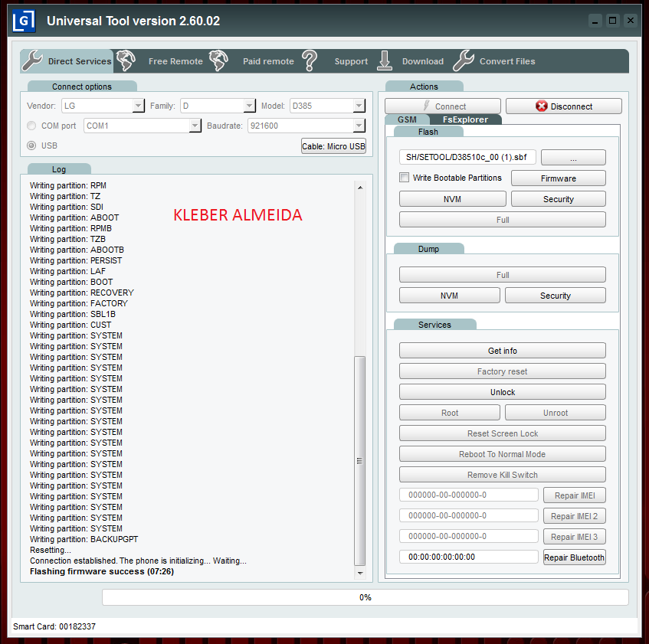The height and width of the screenshot is (644, 649).
Task: Expand the COM port list
Action: (195, 126)
